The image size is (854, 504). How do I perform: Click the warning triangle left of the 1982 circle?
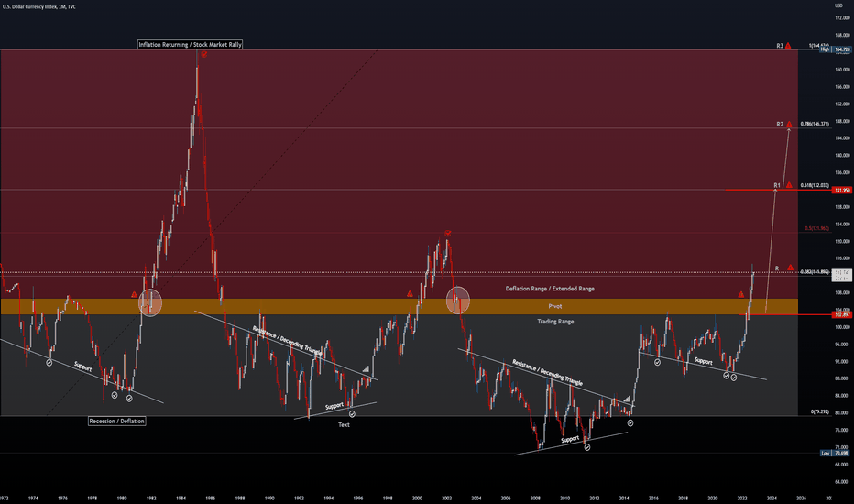[134, 294]
